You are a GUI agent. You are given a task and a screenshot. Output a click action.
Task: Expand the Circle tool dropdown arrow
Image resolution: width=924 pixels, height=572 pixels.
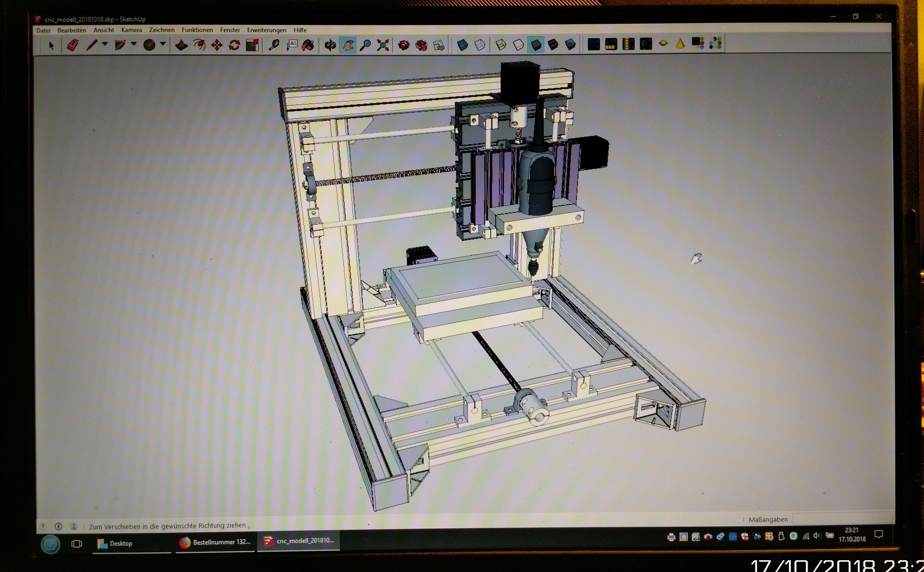pos(163,44)
